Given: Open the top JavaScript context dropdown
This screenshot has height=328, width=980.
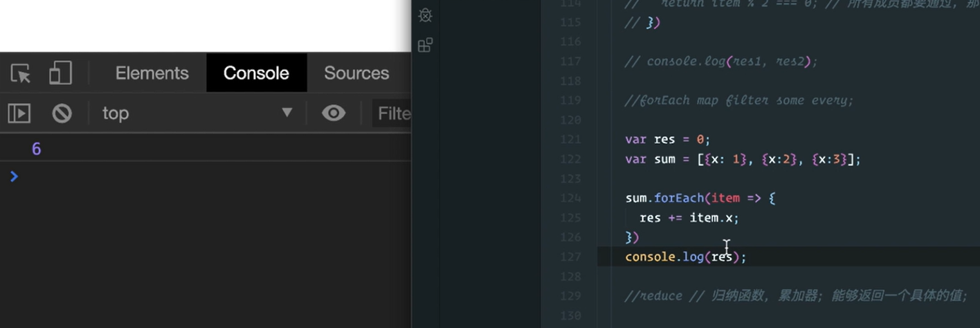Looking at the screenshot, I should coord(197,113).
